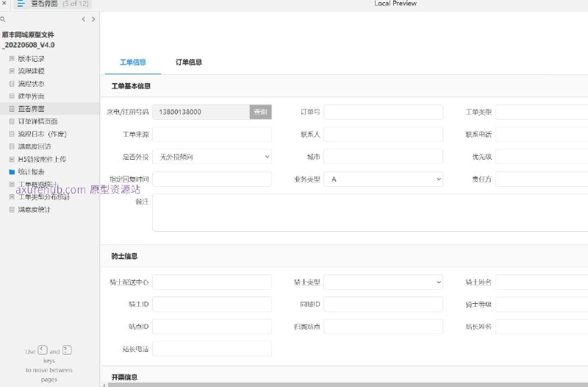Click the 同城ID input field
Screen dimensions: 588x387
[x=383, y=305]
